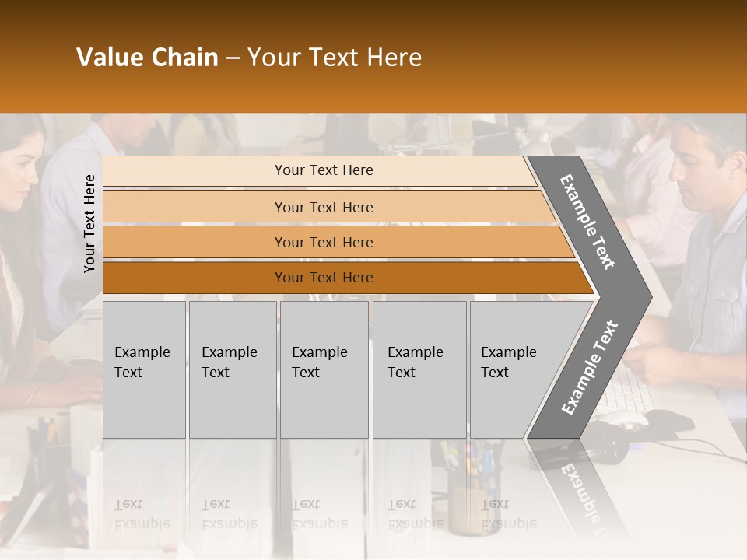Screen dimensions: 747x560
Task: Click the third gray 'Example Text' box
Action: click(324, 369)
